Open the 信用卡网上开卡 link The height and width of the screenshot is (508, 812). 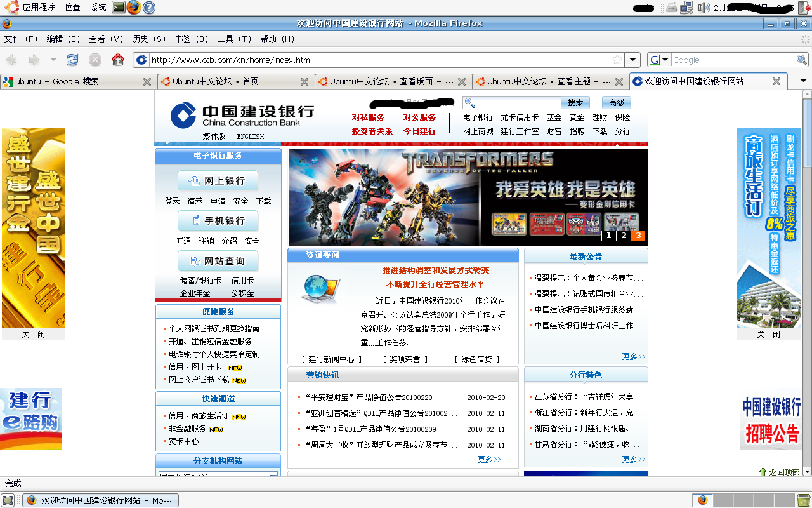(x=195, y=367)
